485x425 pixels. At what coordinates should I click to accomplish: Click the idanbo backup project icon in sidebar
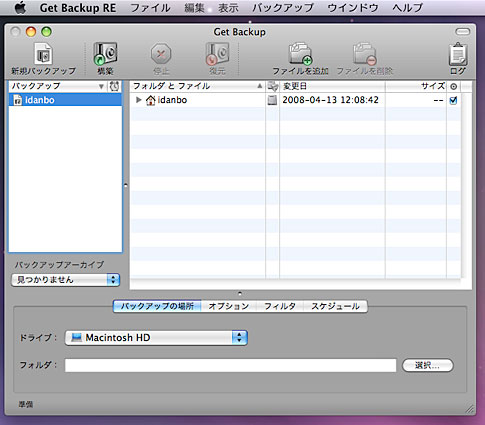17,100
